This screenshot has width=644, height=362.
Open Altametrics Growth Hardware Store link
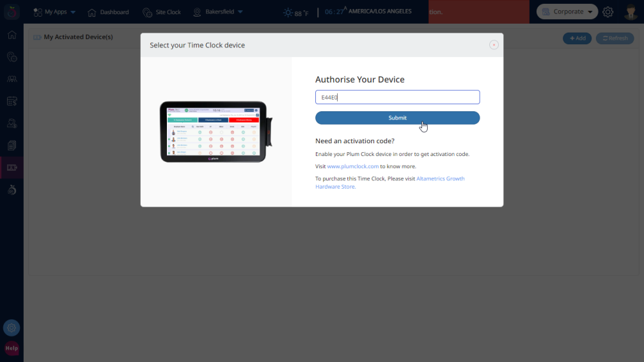(x=440, y=179)
